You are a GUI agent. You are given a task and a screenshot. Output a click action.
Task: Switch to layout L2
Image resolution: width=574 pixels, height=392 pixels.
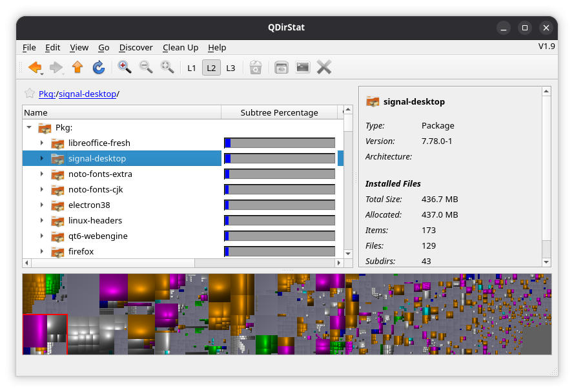tap(211, 68)
